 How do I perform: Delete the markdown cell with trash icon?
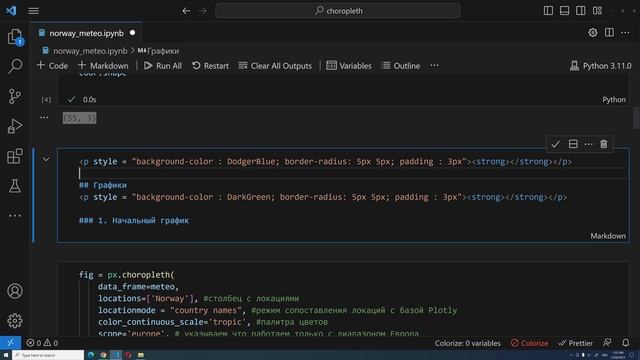click(x=604, y=144)
